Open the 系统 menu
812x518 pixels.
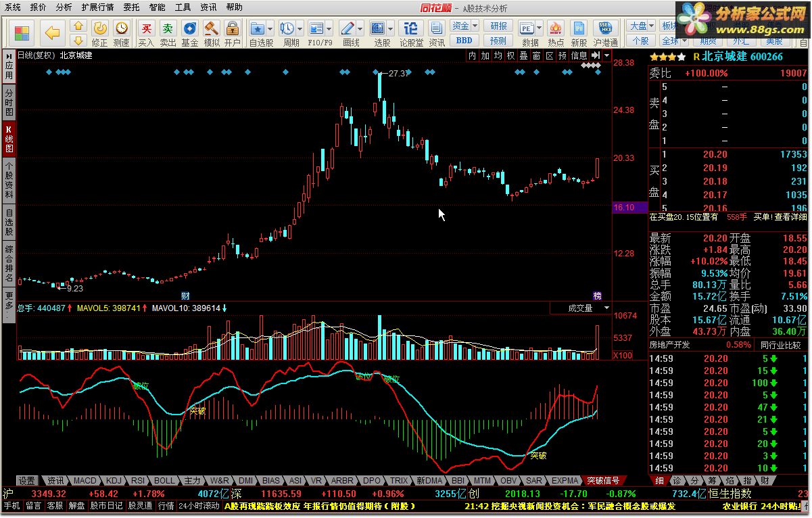[x=12, y=7]
